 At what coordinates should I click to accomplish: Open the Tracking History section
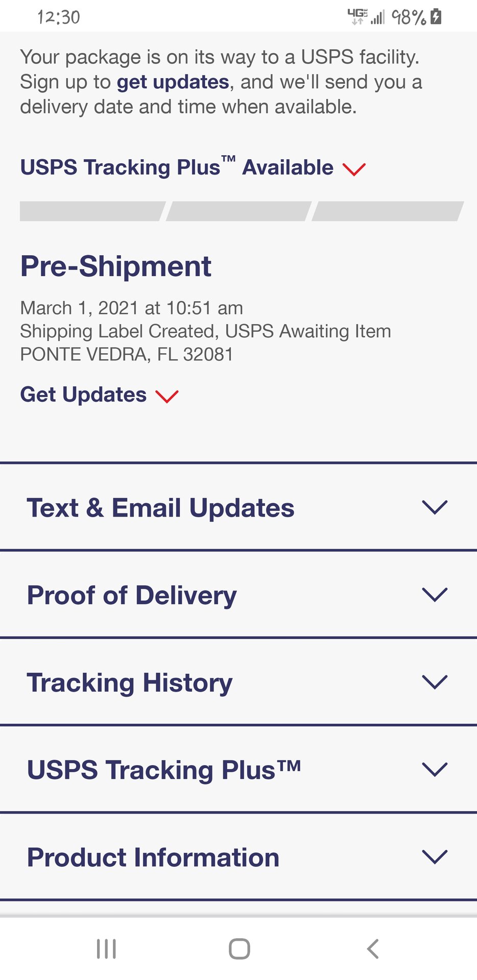[130, 682]
